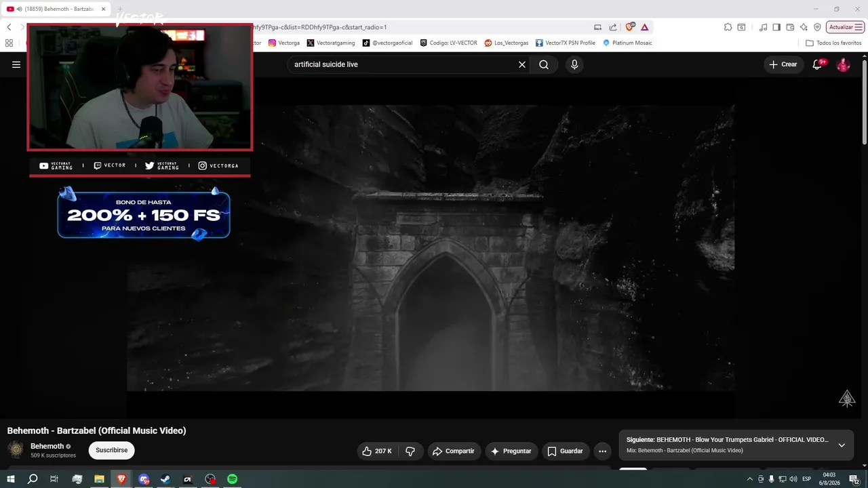Open Brave VPN shield icon
This screenshot has height=488, width=868.
[817, 27]
